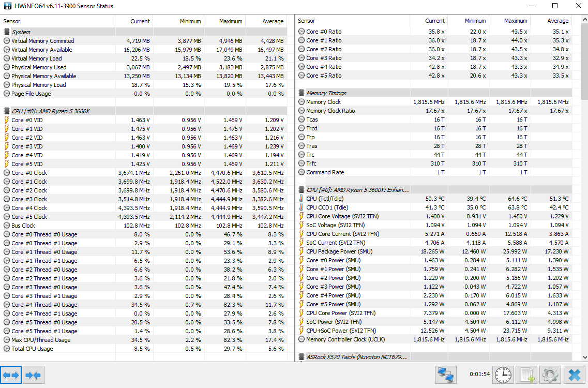Click the right pane Sensor column header

coord(353,21)
